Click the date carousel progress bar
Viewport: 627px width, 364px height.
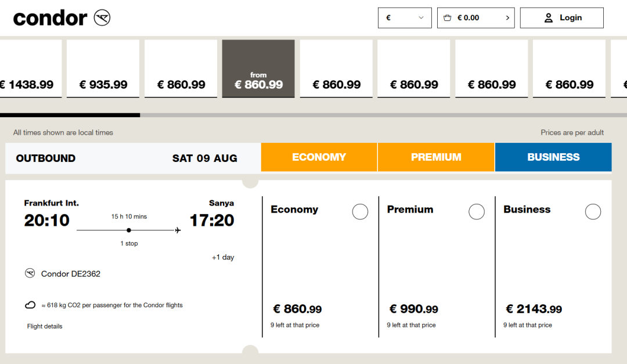point(313,115)
